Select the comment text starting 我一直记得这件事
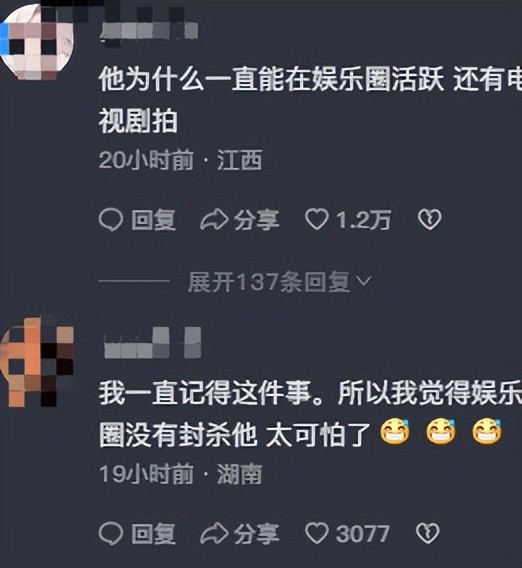The width and height of the screenshot is (522, 568). [310, 414]
